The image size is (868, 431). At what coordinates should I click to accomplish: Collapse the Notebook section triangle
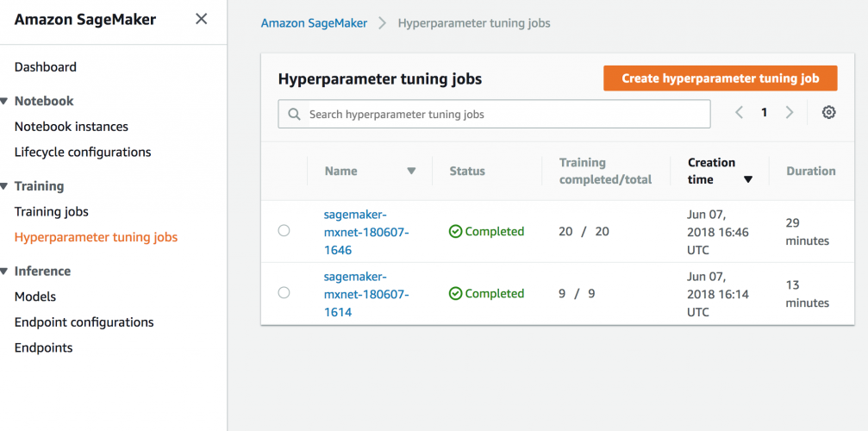(3, 101)
